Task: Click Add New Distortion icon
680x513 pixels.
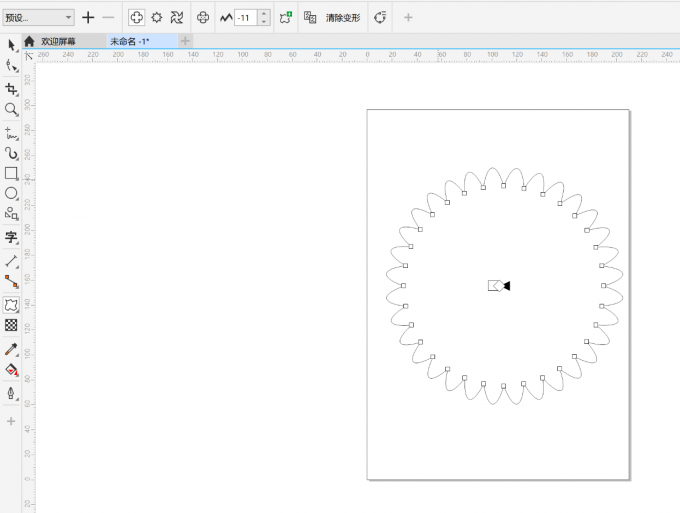Action: pos(286,17)
